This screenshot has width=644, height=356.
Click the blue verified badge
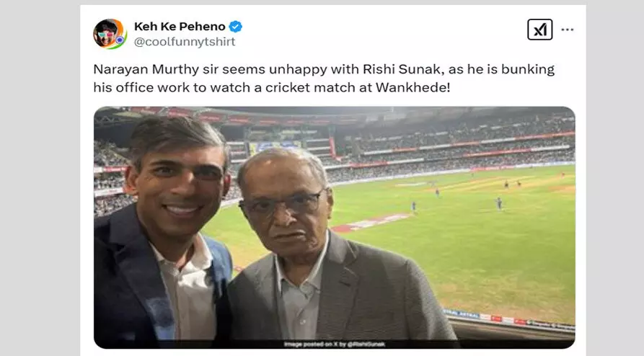click(x=236, y=27)
